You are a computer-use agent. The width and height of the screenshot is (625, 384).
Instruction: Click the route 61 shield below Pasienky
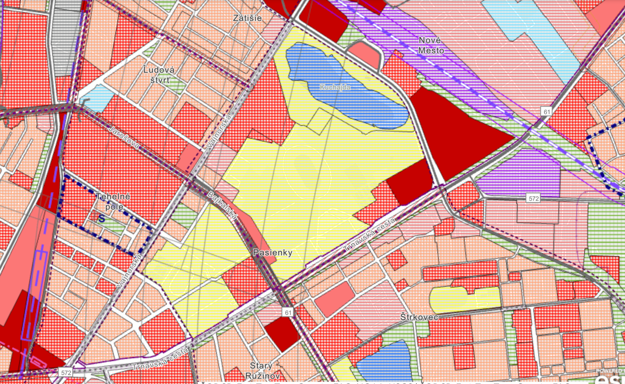[x=288, y=312]
